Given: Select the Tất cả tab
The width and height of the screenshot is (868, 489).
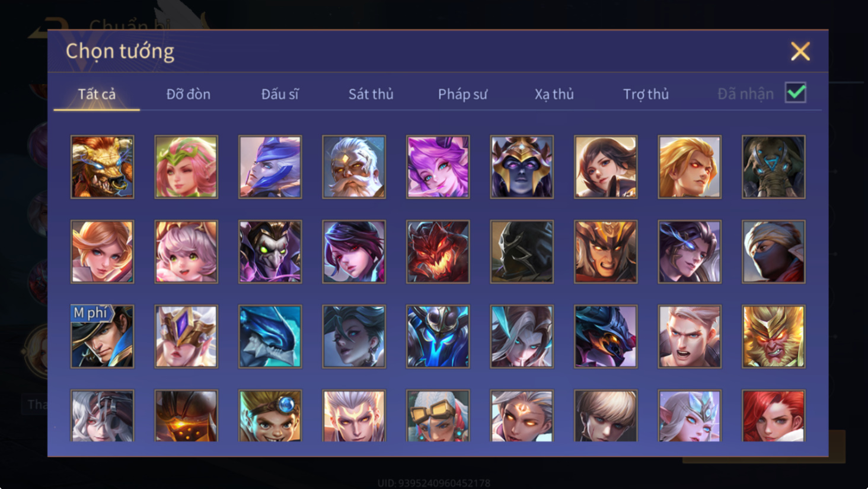Looking at the screenshot, I should [x=97, y=94].
